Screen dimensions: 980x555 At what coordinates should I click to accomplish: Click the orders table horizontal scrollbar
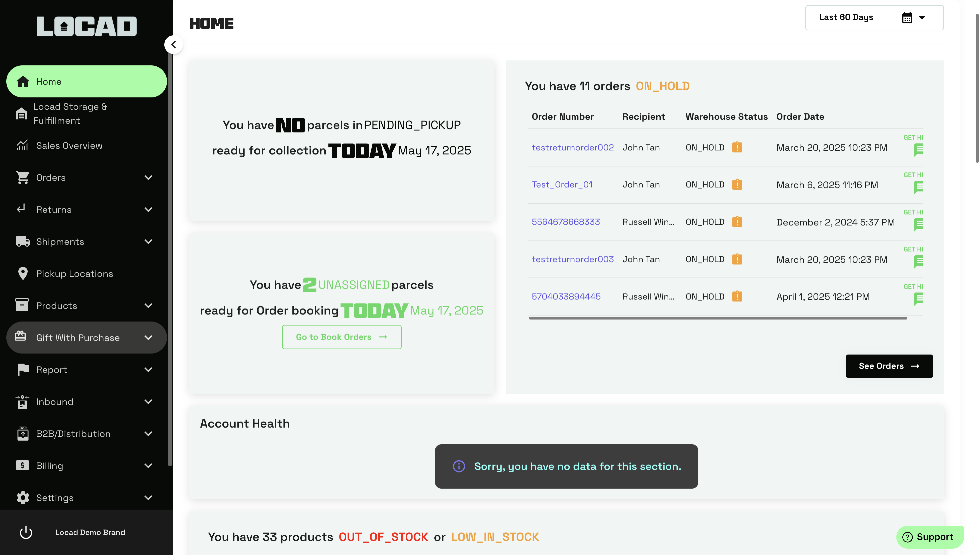point(717,318)
